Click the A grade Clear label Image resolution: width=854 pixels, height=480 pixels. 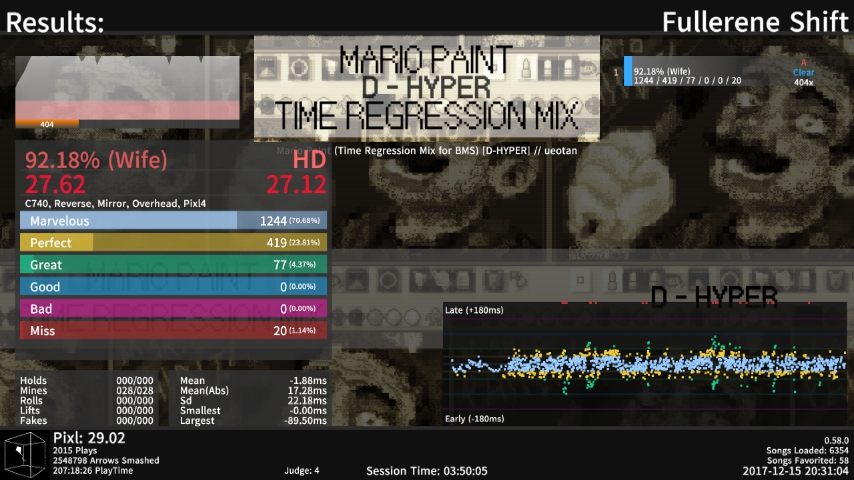[803, 67]
